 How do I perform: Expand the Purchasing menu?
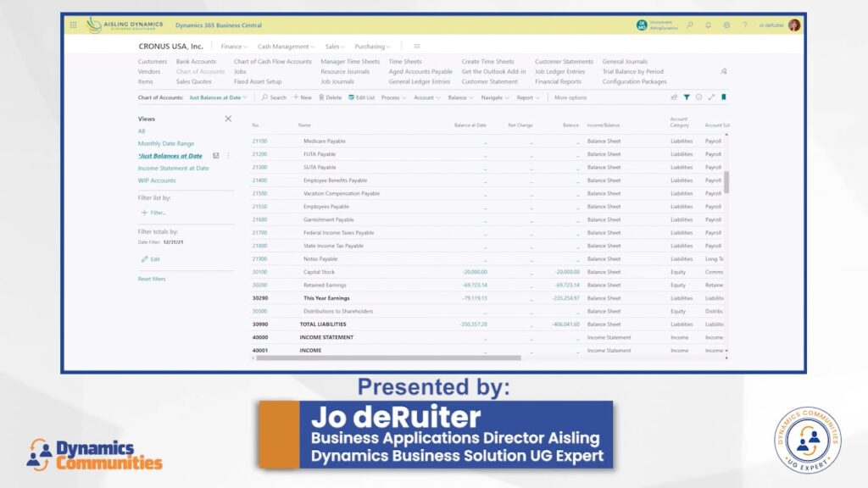click(372, 47)
